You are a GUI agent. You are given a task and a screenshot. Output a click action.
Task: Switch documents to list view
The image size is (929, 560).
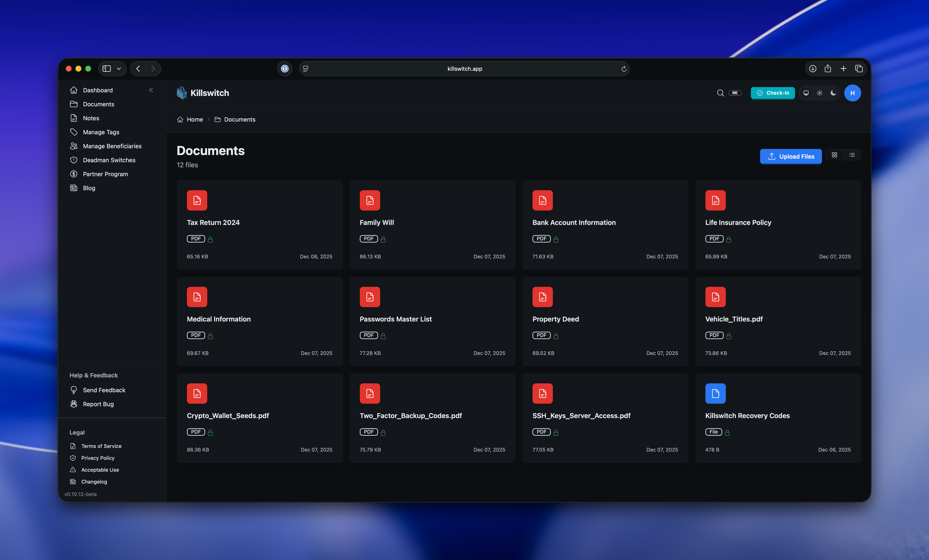(x=852, y=155)
